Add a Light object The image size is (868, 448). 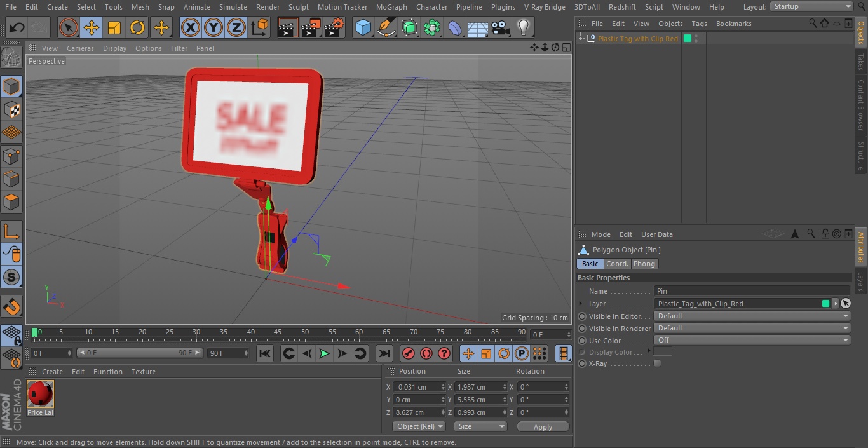point(523,27)
